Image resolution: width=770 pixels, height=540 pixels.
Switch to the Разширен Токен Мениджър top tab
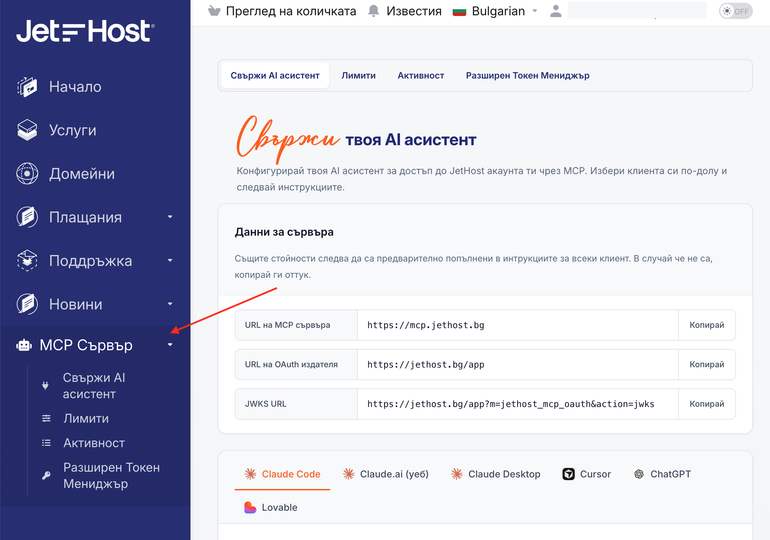(527, 76)
